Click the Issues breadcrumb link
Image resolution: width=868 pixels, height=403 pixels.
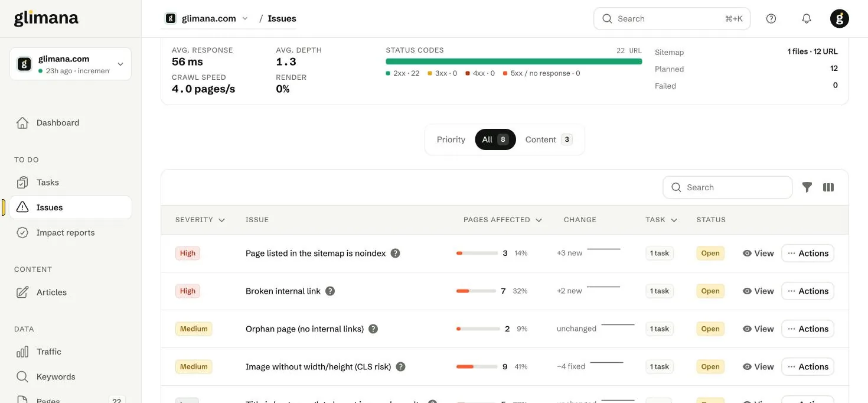[282, 18]
